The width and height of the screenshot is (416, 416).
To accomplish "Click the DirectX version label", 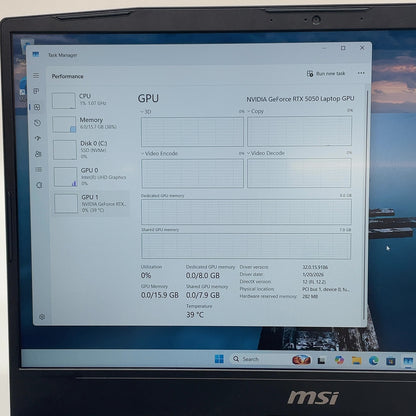I will click(x=255, y=282).
